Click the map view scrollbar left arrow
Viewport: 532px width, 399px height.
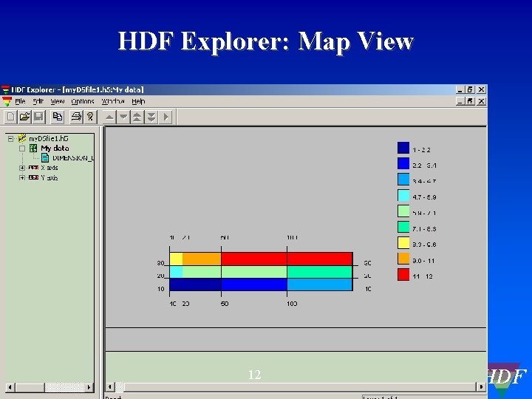[x=109, y=386]
